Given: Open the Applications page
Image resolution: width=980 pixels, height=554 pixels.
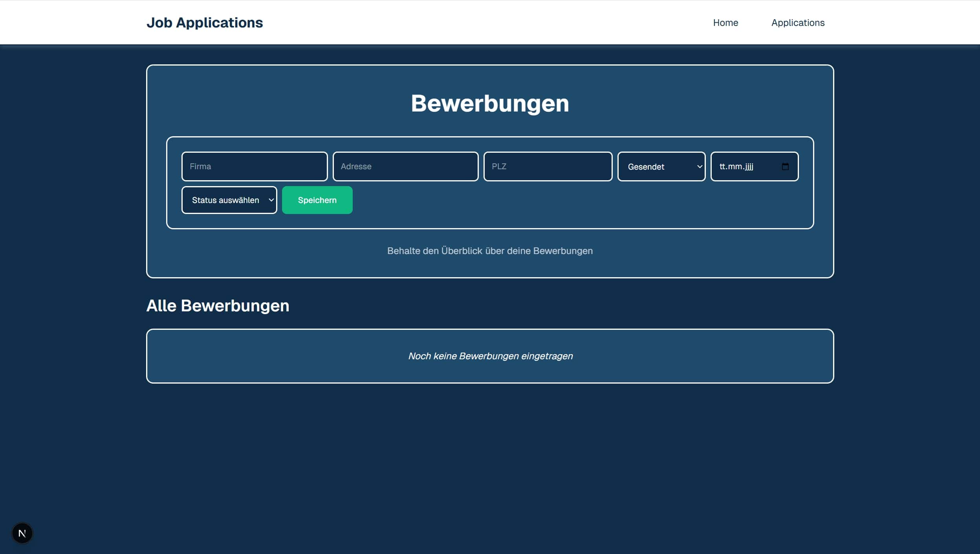Looking at the screenshot, I should [797, 22].
